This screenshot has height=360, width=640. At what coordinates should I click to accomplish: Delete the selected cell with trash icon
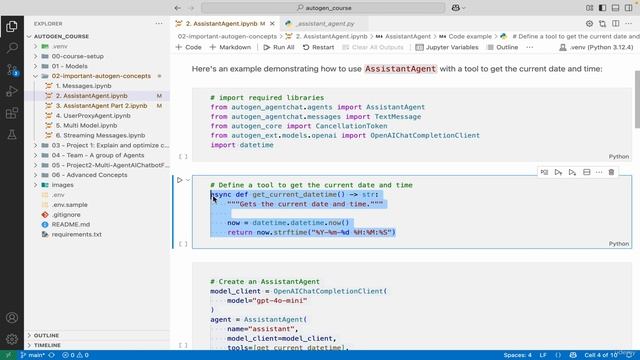click(611, 172)
